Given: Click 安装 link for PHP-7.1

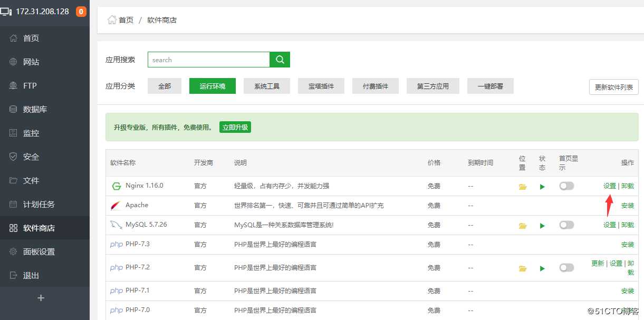Looking at the screenshot, I should pos(628,291).
